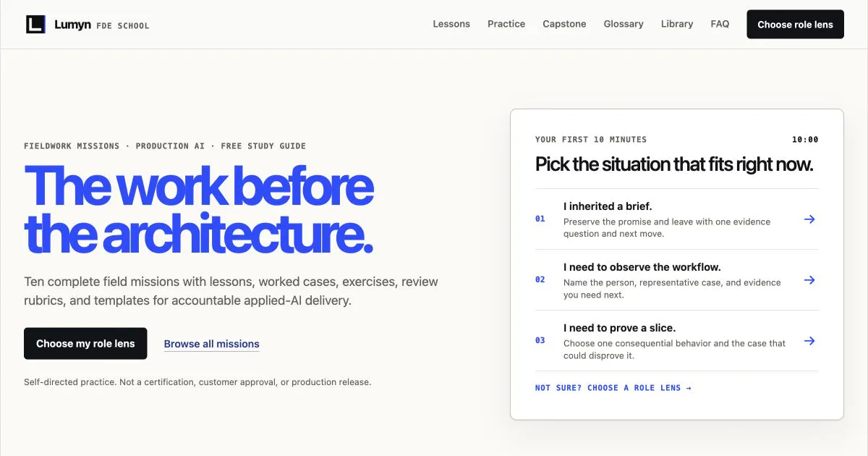868x456 pixels.
Task: Open the Practice nav item
Action: [x=506, y=24]
